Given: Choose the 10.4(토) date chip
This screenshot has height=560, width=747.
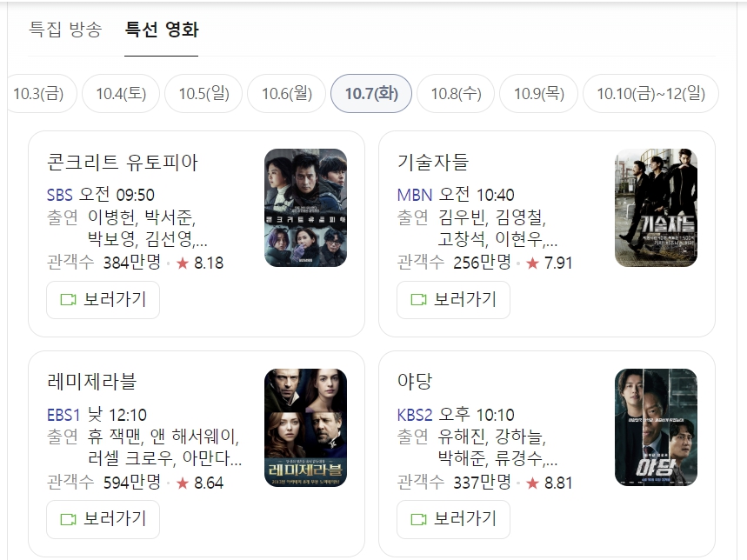Looking at the screenshot, I should tap(121, 93).
